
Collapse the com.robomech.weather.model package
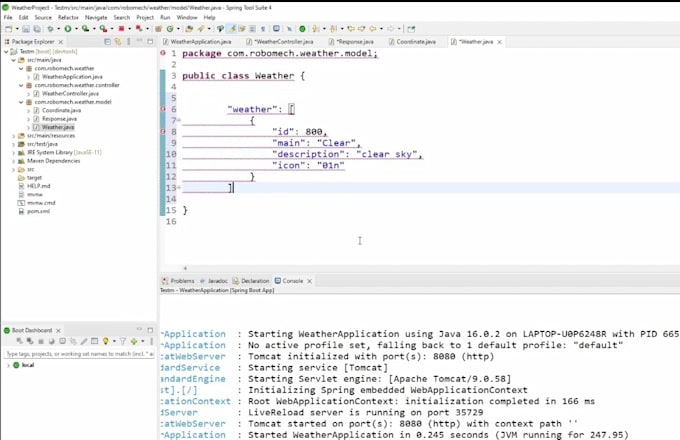click(x=21, y=102)
